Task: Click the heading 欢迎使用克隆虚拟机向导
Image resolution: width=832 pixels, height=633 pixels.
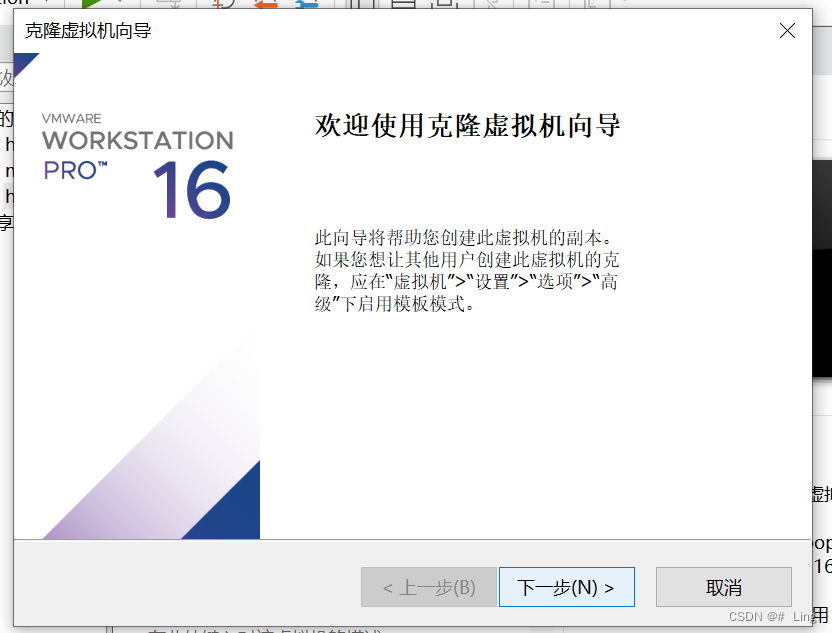Action: click(x=467, y=126)
